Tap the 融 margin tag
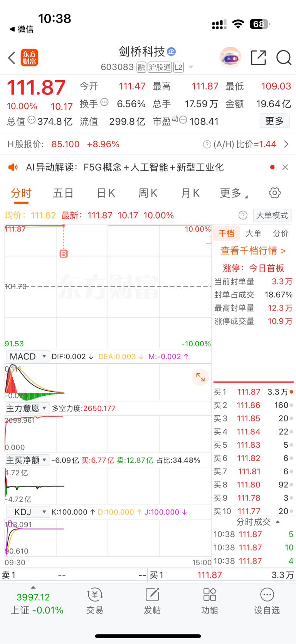Viewport: 296px width, 644px height. pos(141,67)
